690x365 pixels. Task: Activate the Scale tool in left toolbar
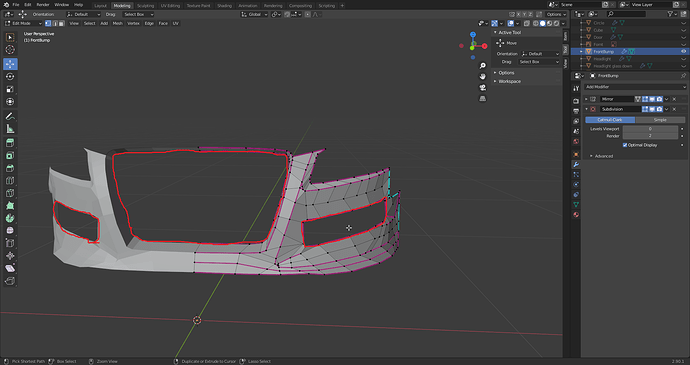10,89
